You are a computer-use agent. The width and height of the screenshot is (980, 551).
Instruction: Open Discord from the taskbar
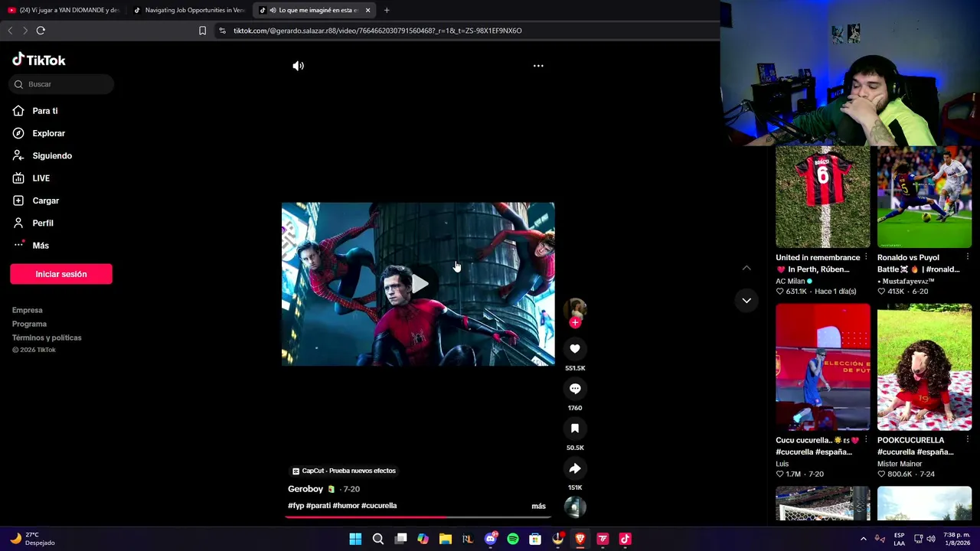491,539
